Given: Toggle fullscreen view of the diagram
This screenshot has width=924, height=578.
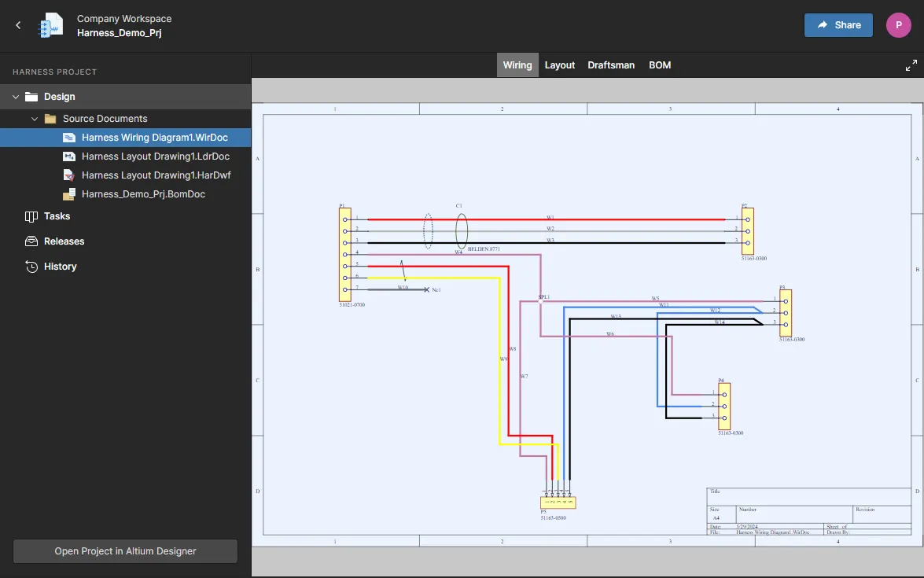Looking at the screenshot, I should 911,65.
